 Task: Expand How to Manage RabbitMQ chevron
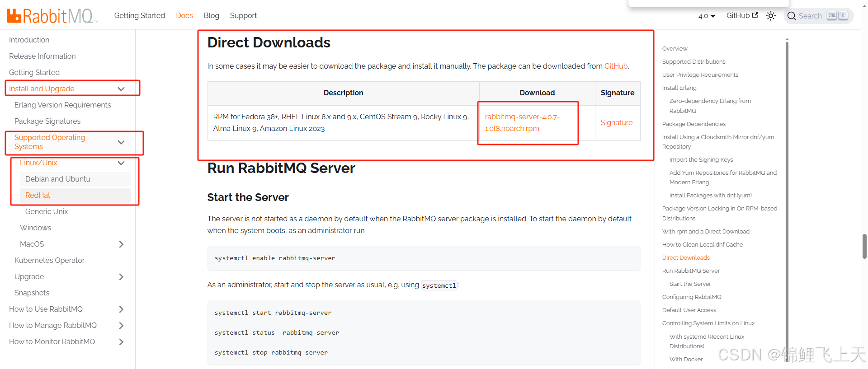(121, 326)
